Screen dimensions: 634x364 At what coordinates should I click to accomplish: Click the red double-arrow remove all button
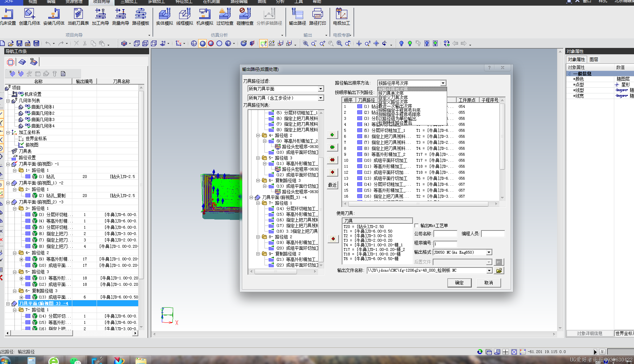(x=332, y=160)
